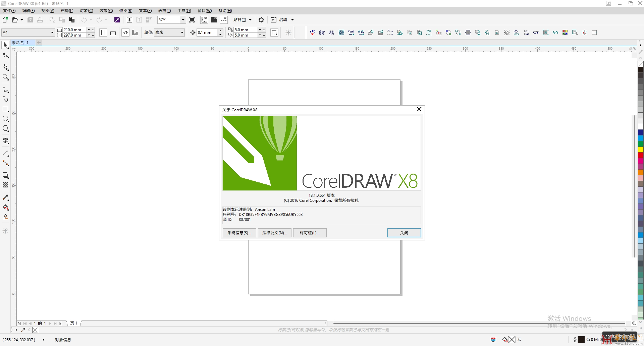Click the 许可证(L)... button
Image resolution: width=644 pixels, height=346 pixels.
(310, 233)
